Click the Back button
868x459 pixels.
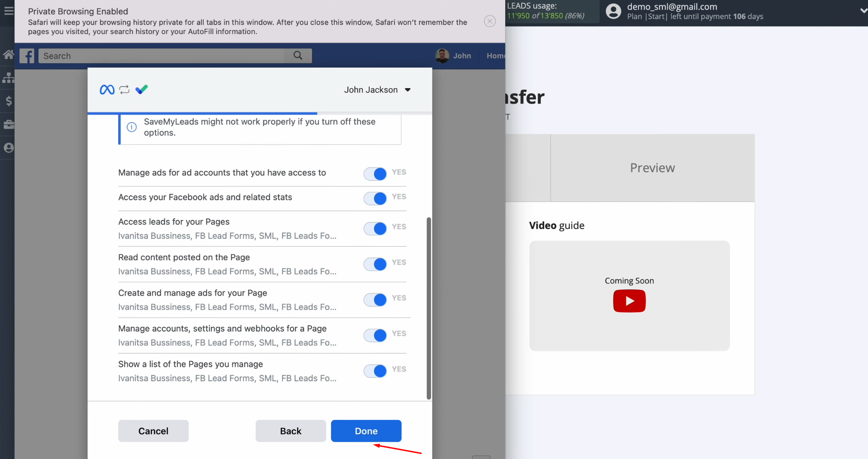coord(291,431)
